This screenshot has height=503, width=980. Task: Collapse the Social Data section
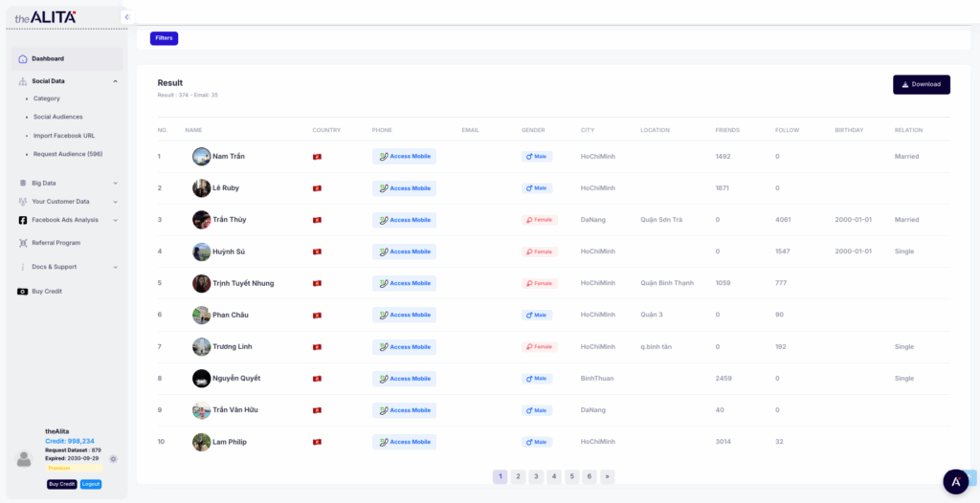click(115, 81)
